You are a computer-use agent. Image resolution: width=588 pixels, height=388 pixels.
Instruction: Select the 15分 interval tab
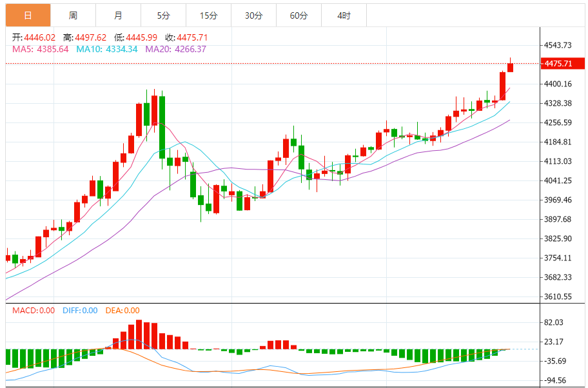[208, 15]
